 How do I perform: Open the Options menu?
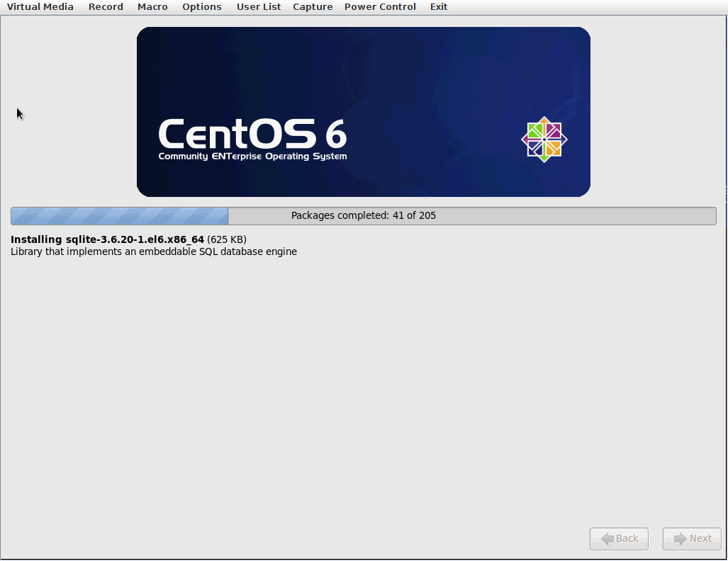[x=201, y=7]
